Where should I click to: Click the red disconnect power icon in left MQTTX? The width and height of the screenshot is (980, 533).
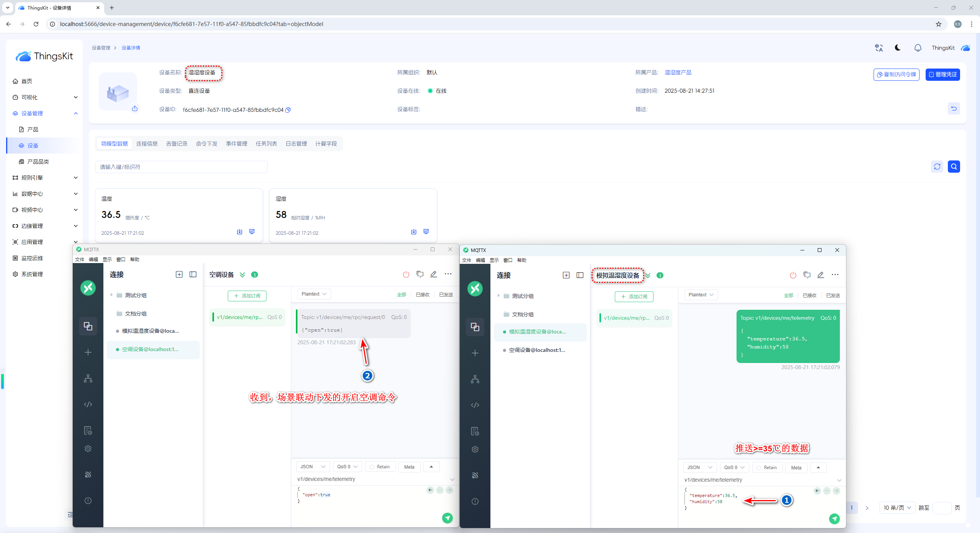406,274
